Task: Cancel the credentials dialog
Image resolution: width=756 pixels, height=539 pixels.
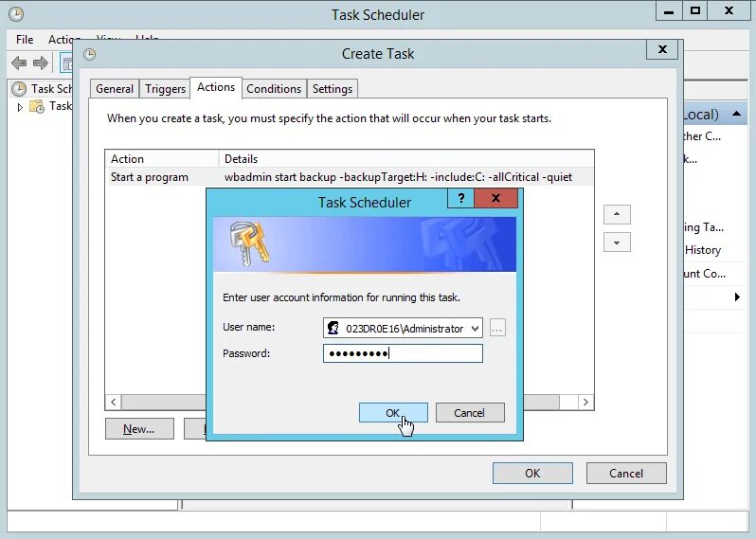Action: pos(470,413)
